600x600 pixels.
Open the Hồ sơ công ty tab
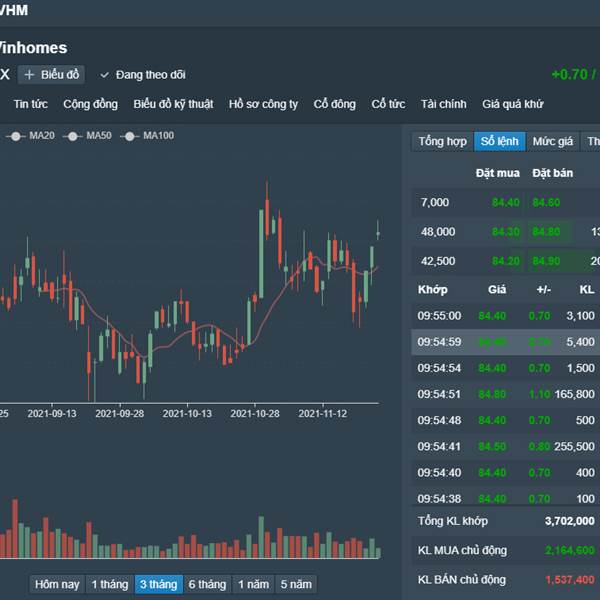tap(263, 104)
